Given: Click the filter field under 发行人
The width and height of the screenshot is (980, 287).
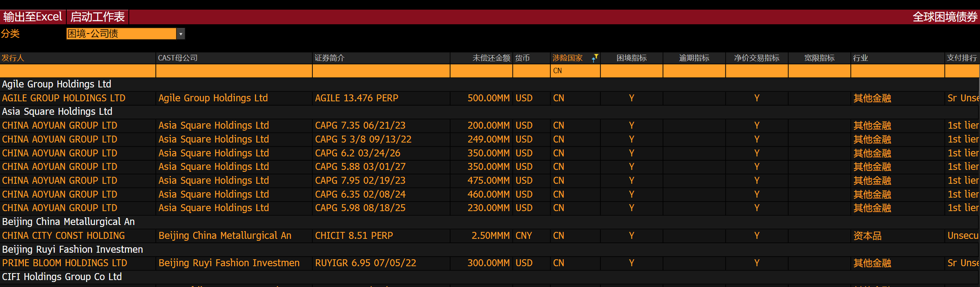Looking at the screenshot, I should pos(78,71).
